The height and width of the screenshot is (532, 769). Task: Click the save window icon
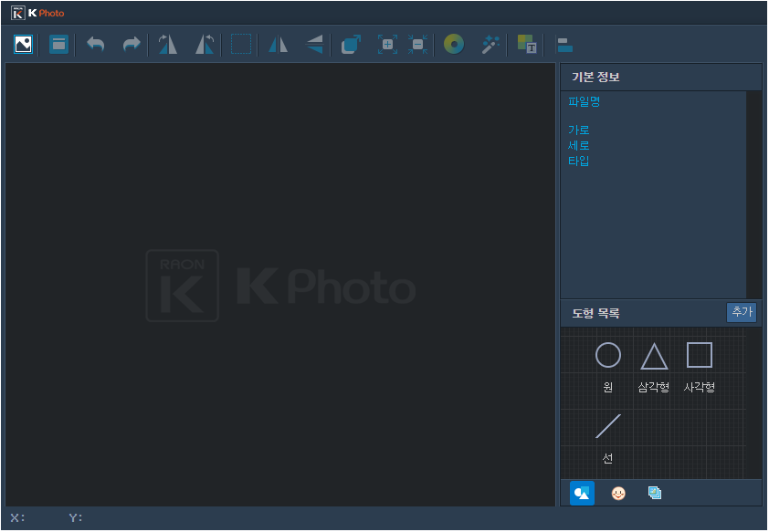(58, 45)
